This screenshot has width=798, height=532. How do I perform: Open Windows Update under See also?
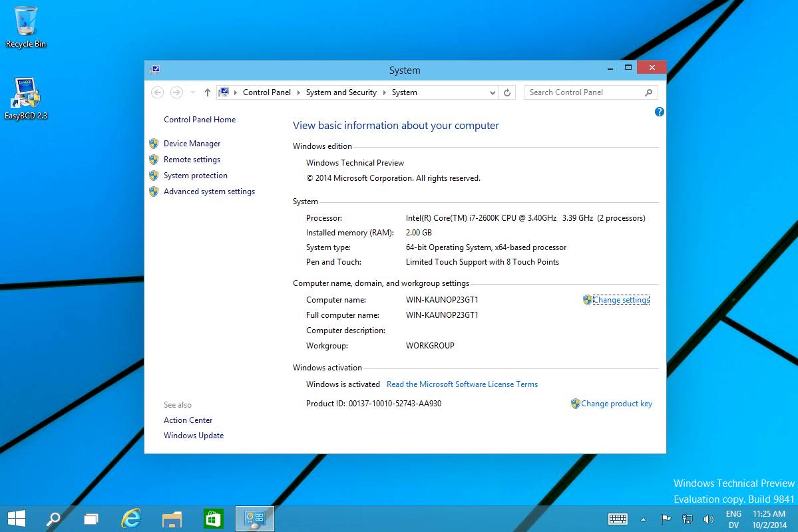point(194,436)
